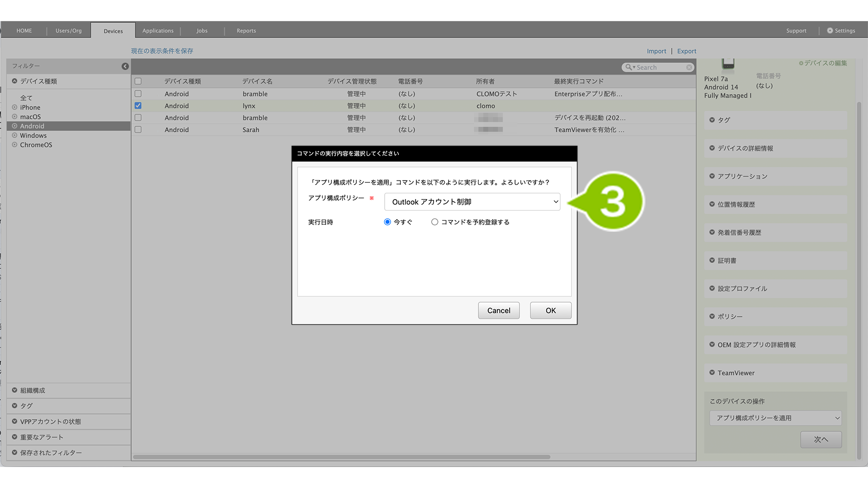Expand the アプリケーション section

coord(775,176)
